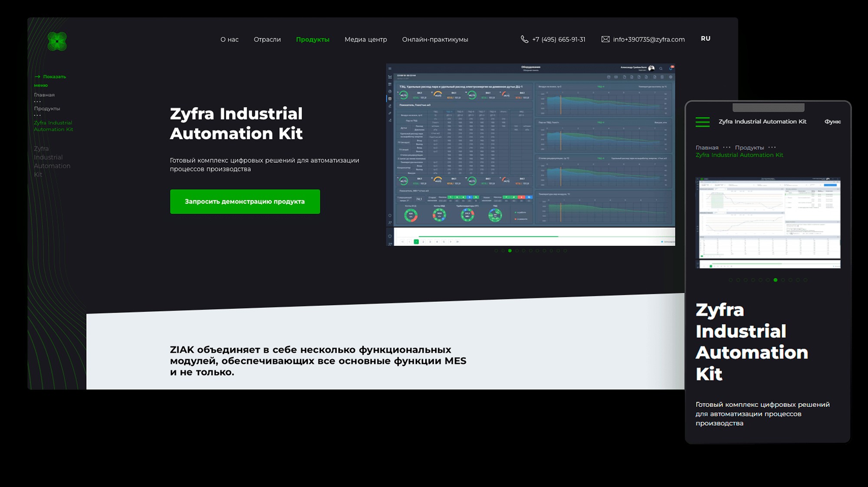Click the info+390735@zyfra.com email link

pyautogui.click(x=649, y=39)
